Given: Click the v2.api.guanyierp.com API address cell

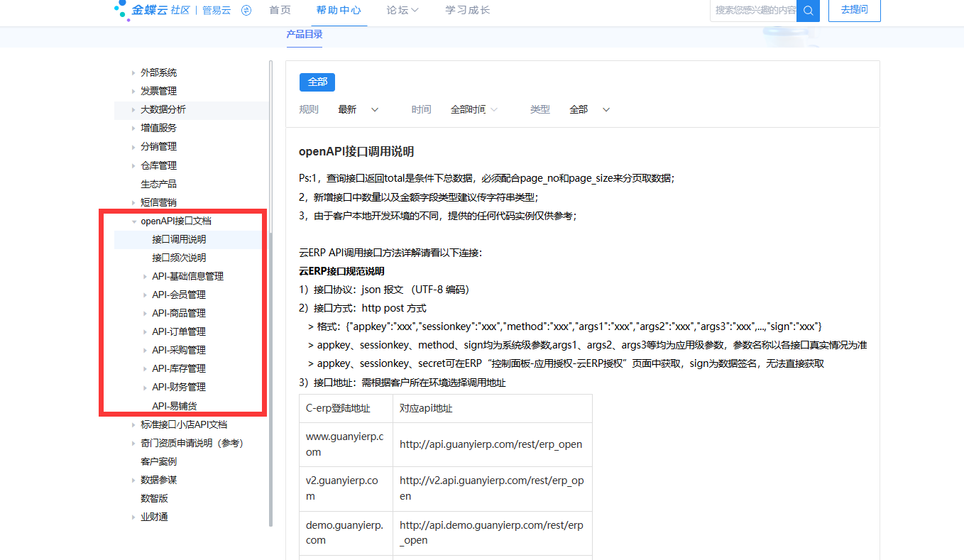Looking at the screenshot, I should coord(492,488).
